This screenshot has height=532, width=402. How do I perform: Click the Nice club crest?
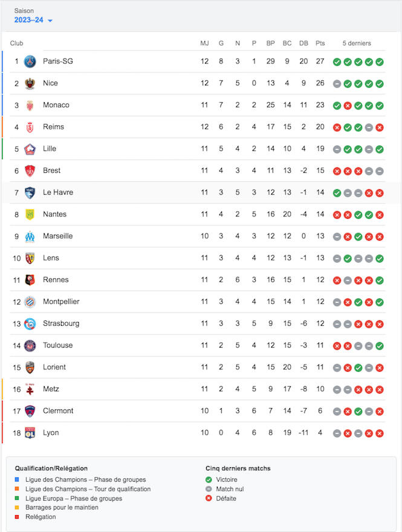(x=30, y=83)
